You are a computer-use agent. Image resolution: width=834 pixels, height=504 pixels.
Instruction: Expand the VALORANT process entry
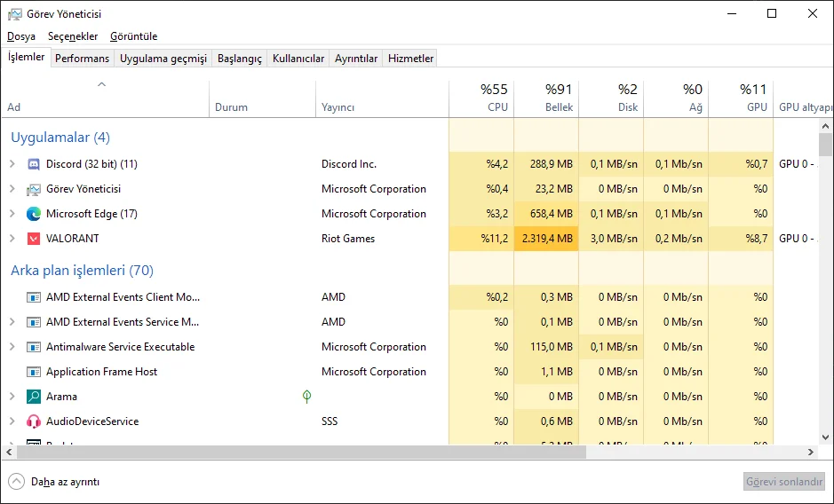[x=12, y=239]
